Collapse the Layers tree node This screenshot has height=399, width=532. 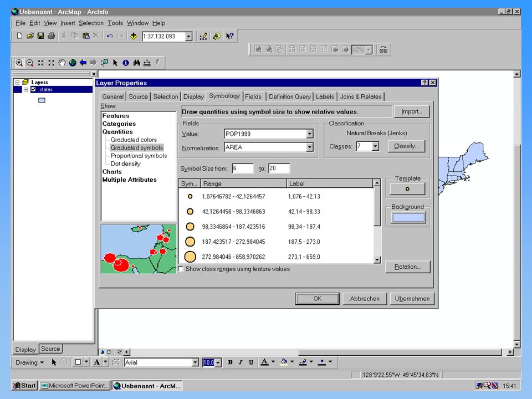(x=17, y=82)
